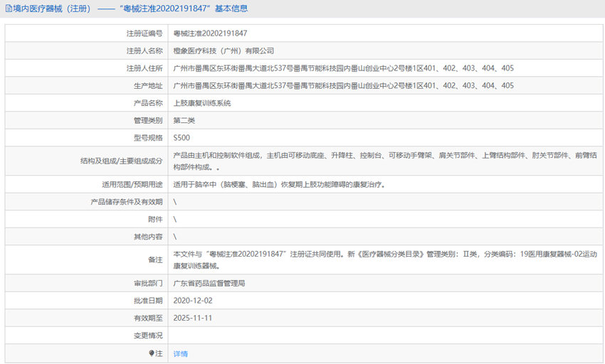This screenshot has width=605, height=364.
Task: Open the 详情 link
Action: (180, 353)
